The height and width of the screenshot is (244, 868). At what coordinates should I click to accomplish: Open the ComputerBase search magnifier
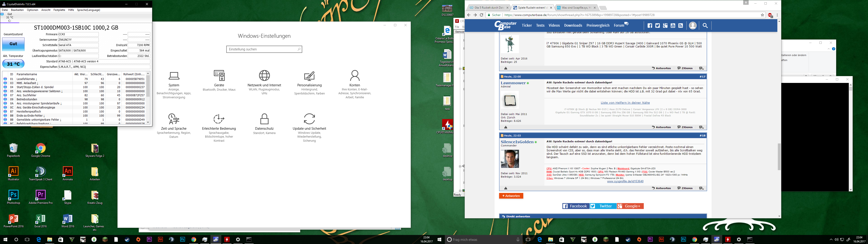[705, 26]
